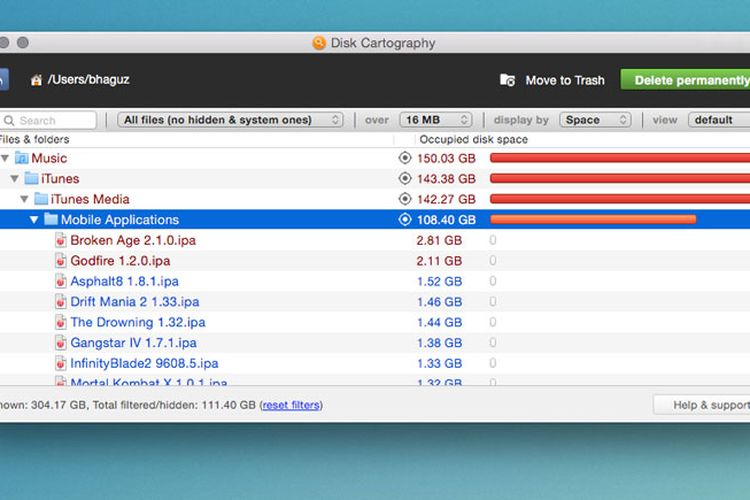This screenshot has width=750, height=500.
Task: Click the 143.38 GB size value
Action: [x=446, y=179]
